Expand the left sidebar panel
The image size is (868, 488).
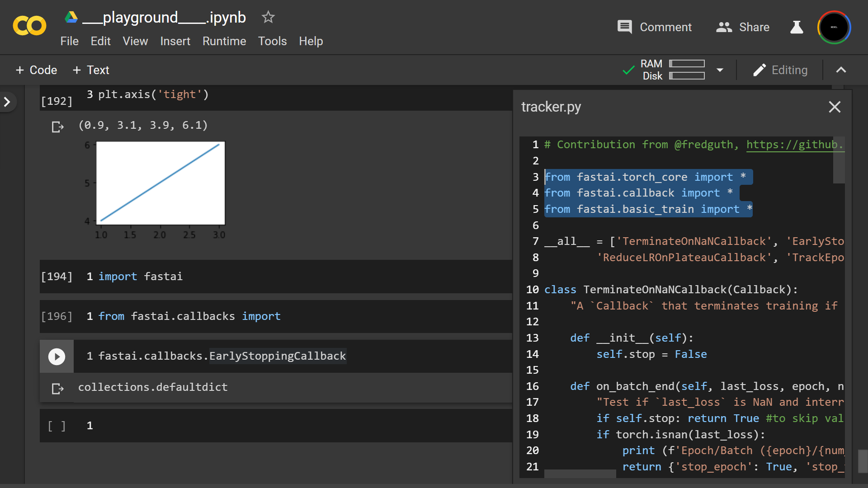7,102
